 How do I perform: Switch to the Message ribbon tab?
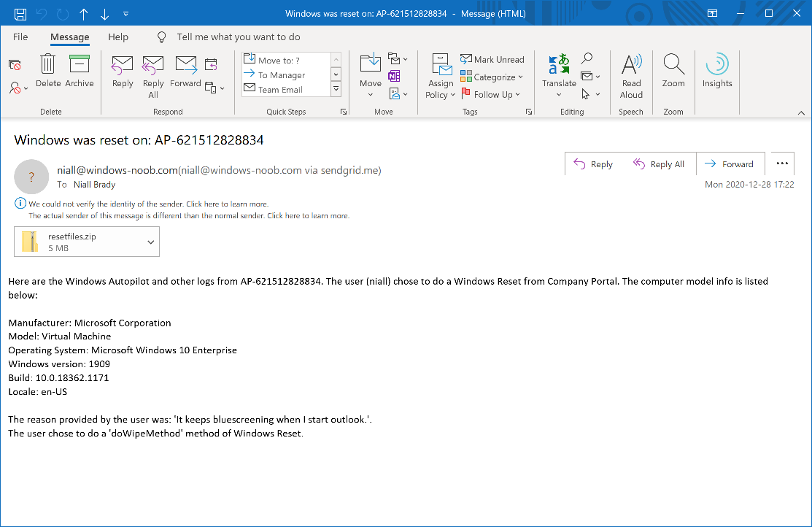70,36
